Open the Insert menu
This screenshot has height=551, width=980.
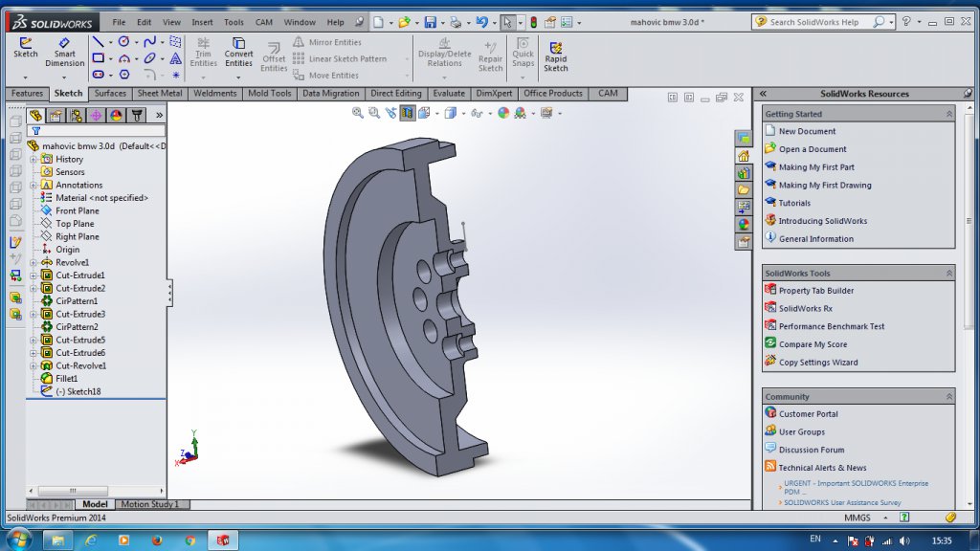pos(202,22)
